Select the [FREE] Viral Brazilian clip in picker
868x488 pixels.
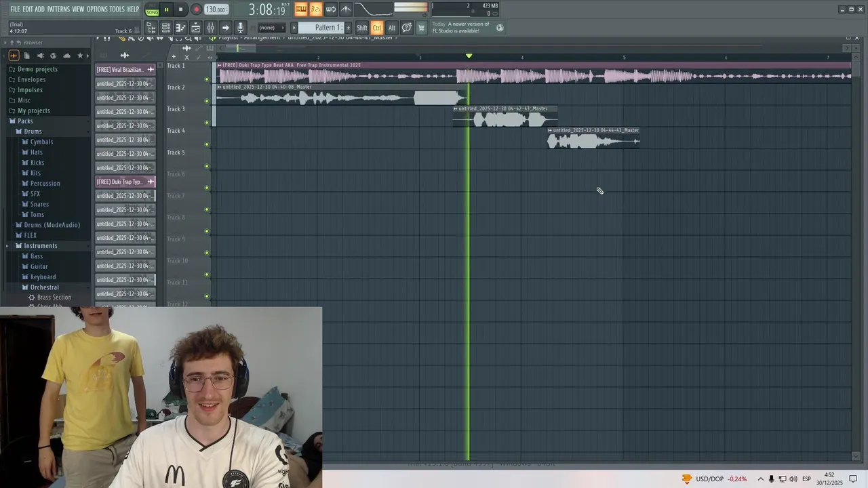125,70
